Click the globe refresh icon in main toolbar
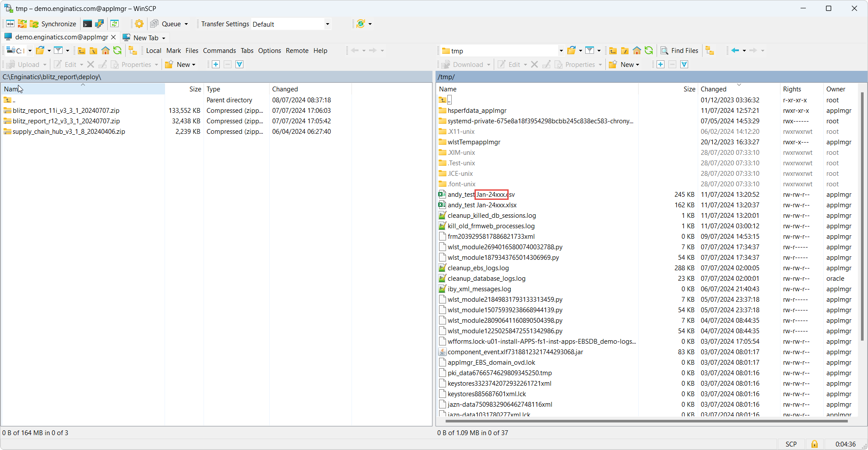The height and width of the screenshot is (450, 868). click(x=360, y=24)
